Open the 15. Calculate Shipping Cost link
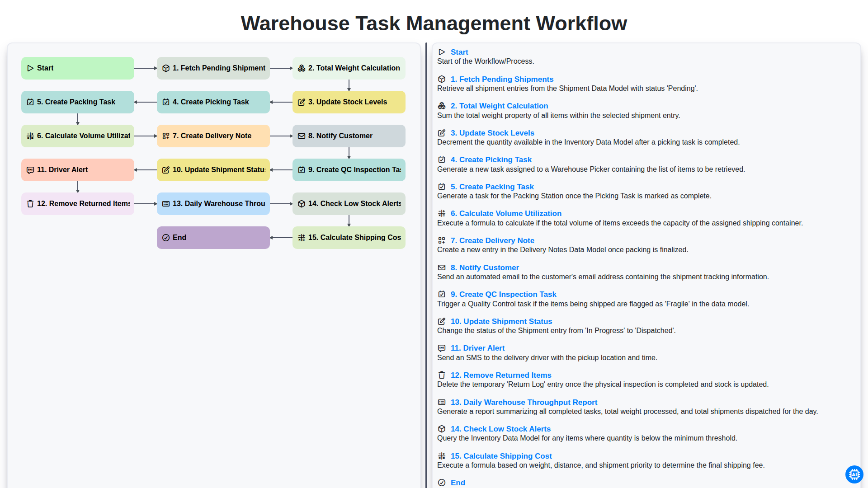The width and height of the screenshot is (868, 488). tap(501, 456)
